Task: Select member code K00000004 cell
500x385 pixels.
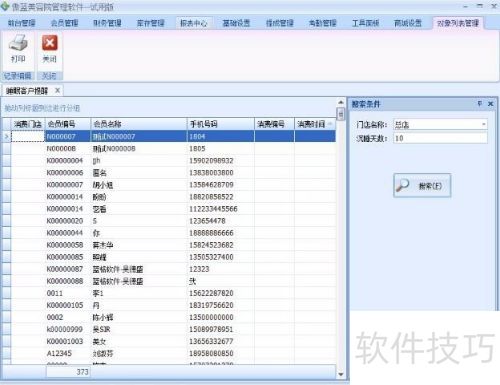Action: [68, 160]
